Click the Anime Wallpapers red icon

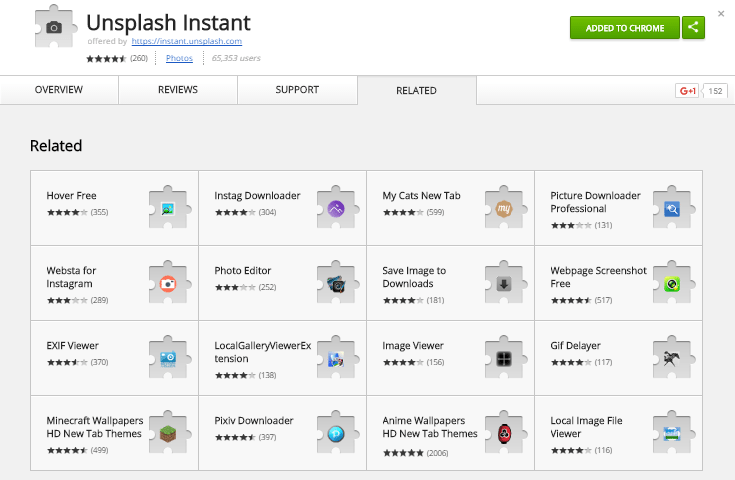pos(506,433)
